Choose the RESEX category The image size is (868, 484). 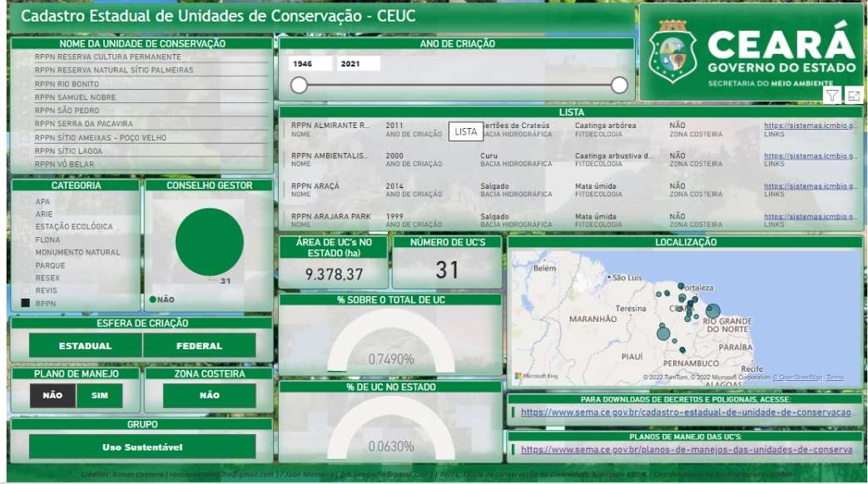coord(47,279)
